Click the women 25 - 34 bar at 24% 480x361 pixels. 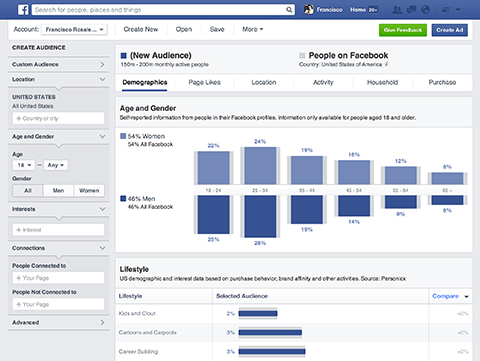point(260,166)
